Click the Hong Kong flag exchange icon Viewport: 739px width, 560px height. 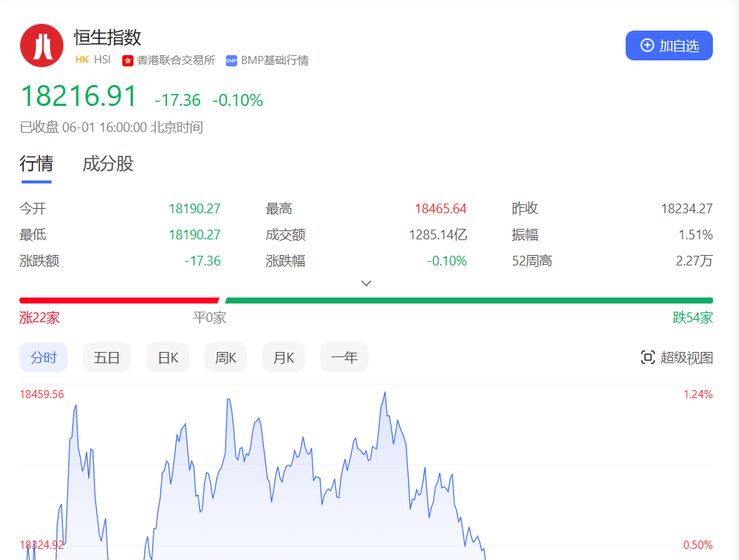point(128,61)
